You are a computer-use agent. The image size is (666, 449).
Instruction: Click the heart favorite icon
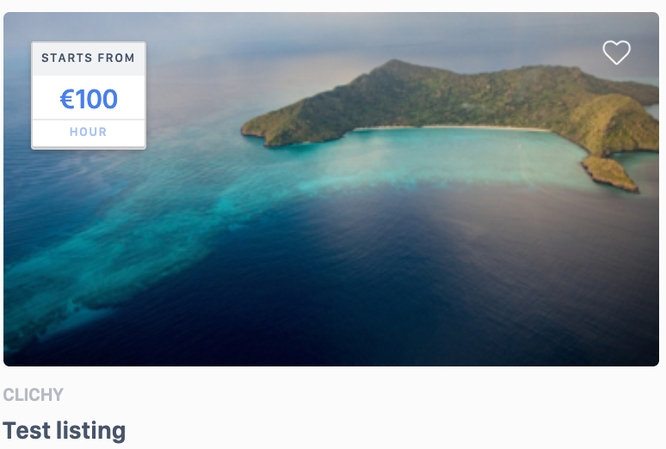[x=616, y=52]
